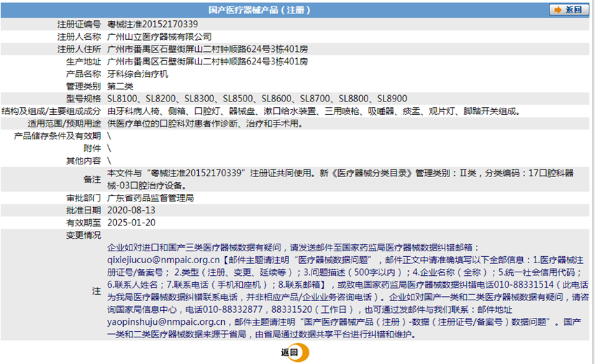The width and height of the screenshot is (595, 364).
Task: Click the 附件 field label
Action: pos(92,148)
